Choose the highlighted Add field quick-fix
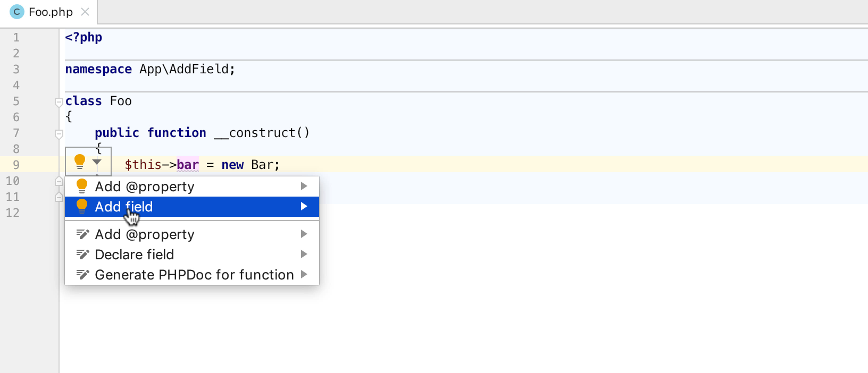 point(192,207)
